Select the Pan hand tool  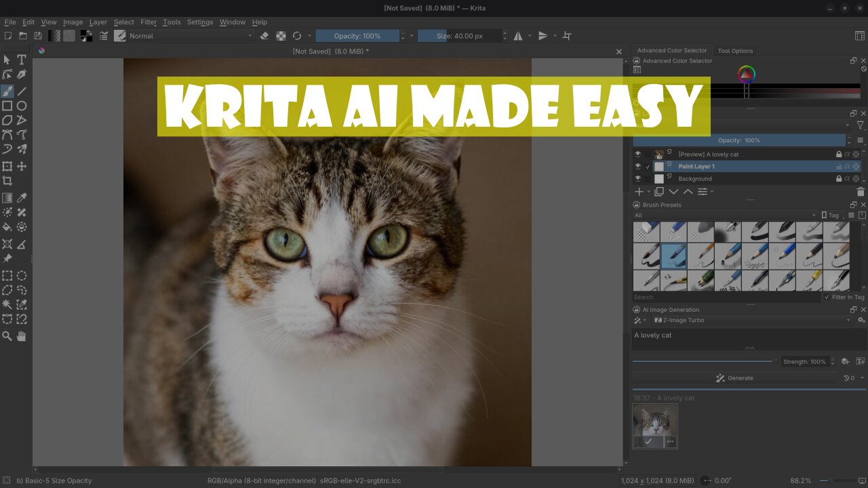pyautogui.click(x=22, y=336)
